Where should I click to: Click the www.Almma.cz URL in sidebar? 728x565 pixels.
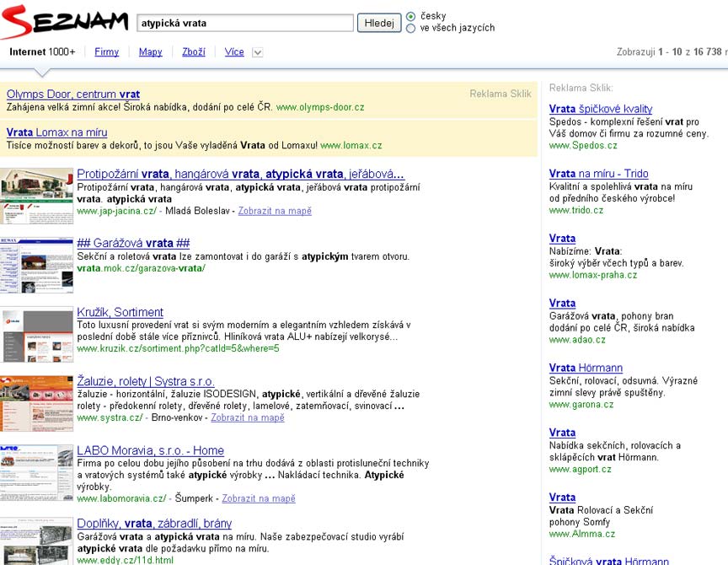click(x=582, y=534)
